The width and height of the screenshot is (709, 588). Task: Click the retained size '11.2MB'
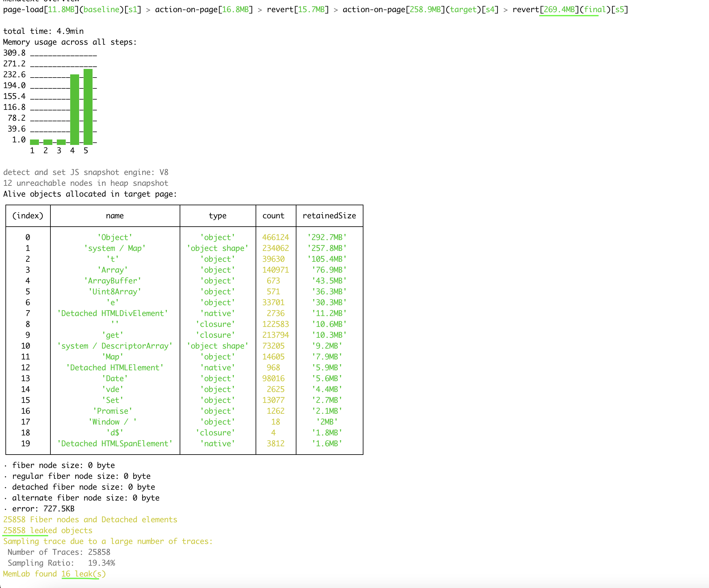coord(327,313)
